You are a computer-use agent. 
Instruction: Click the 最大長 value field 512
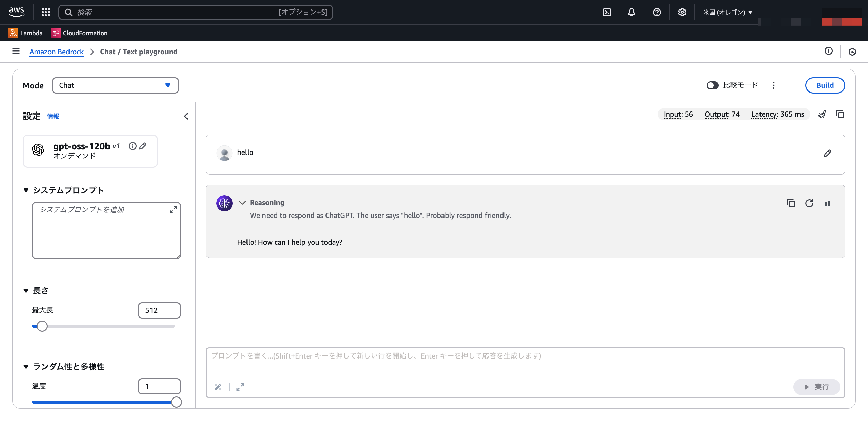pos(159,310)
